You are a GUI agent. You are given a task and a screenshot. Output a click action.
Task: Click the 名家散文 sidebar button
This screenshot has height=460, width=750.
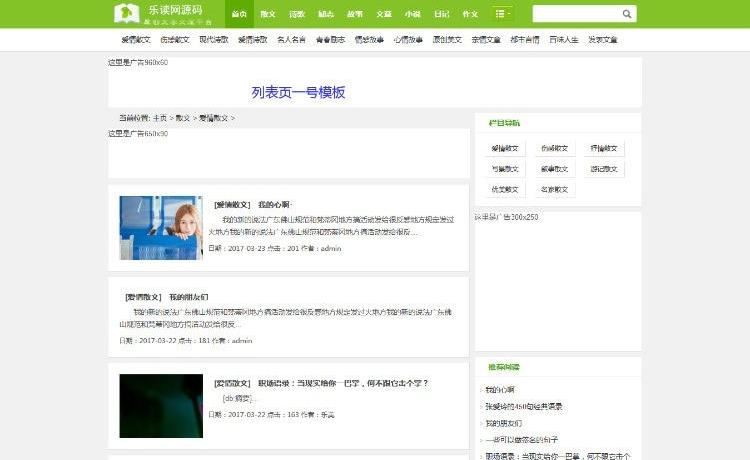pyautogui.click(x=554, y=189)
